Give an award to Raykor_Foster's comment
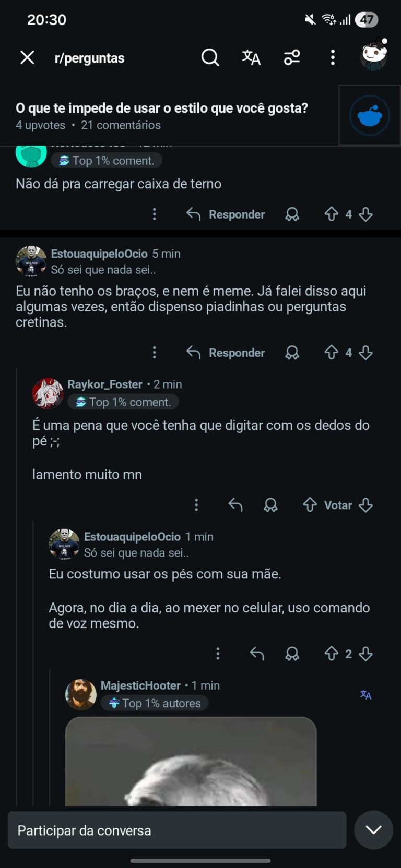 270,505
